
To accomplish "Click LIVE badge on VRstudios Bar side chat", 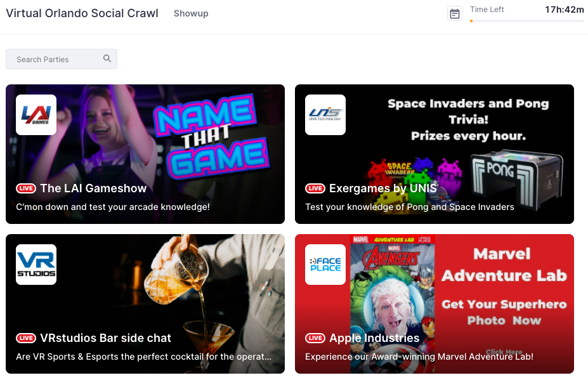I will 26,338.
